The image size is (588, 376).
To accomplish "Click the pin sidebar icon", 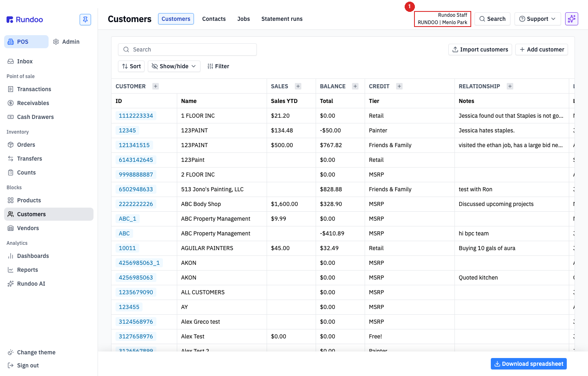I will pyautogui.click(x=85, y=20).
